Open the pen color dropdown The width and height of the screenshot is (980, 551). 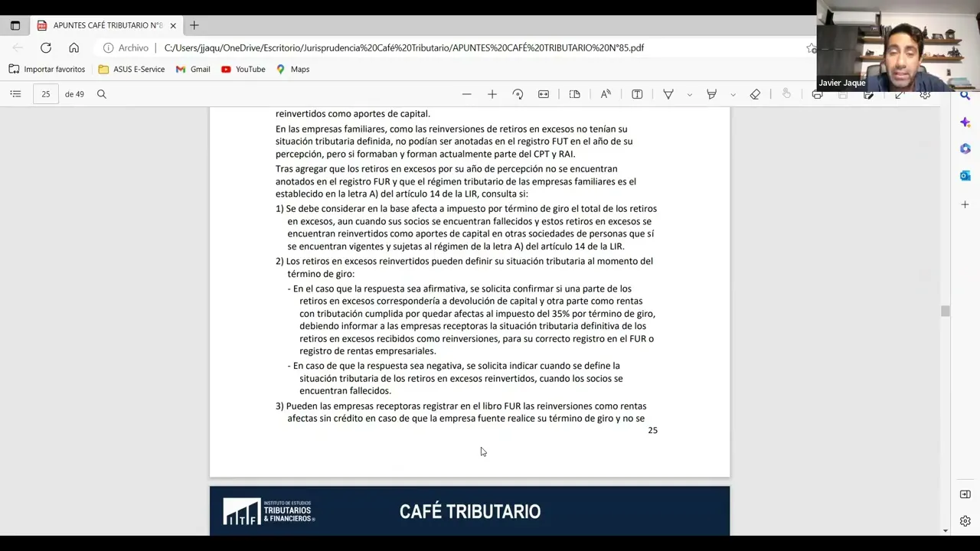coord(688,93)
